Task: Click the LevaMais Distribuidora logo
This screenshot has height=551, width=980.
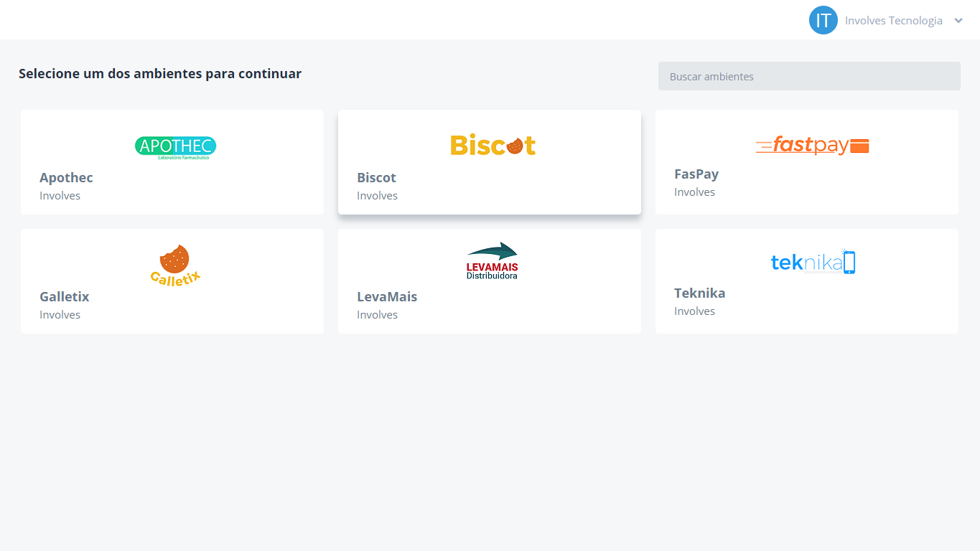Action: [x=492, y=261]
